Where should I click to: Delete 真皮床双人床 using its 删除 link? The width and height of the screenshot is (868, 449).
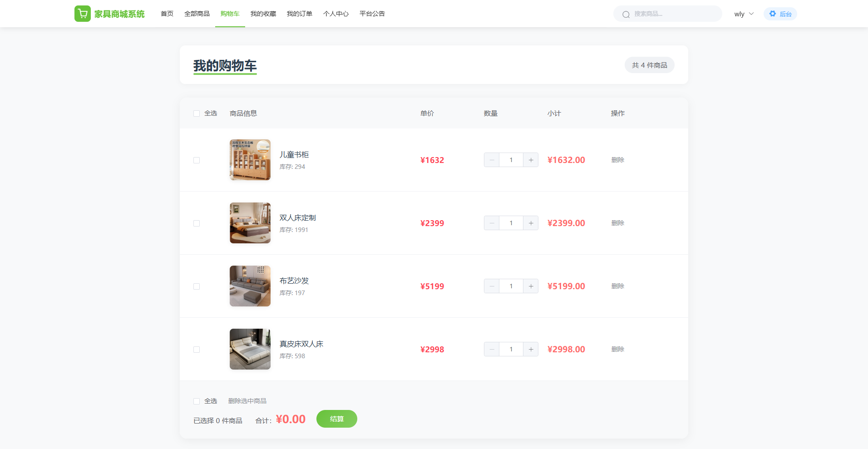pyautogui.click(x=617, y=350)
